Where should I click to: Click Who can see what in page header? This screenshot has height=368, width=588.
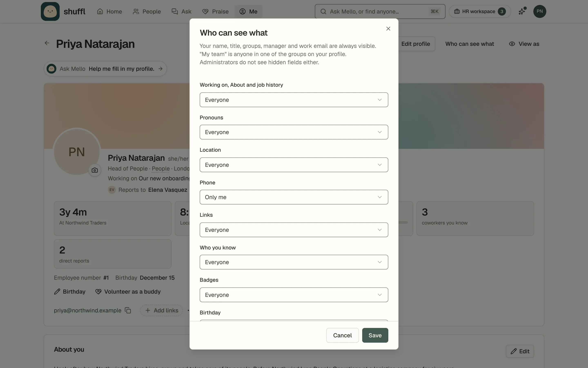[x=469, y=44]
